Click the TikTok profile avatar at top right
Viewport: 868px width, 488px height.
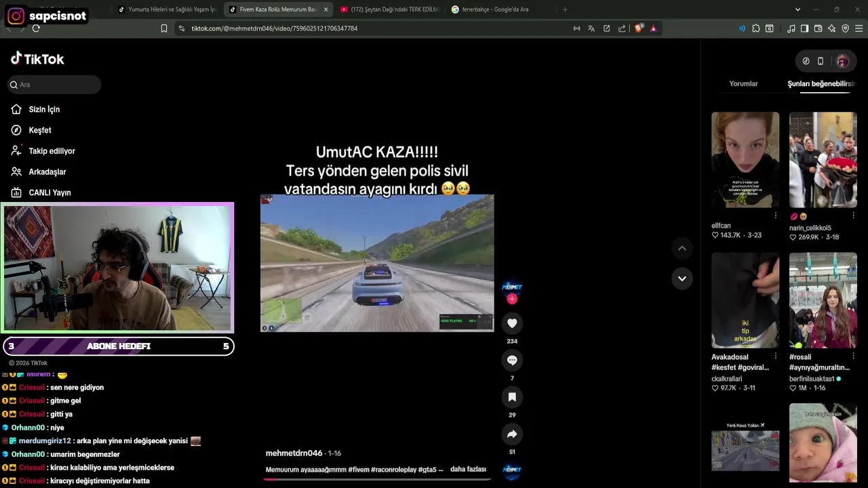[842, 61]
